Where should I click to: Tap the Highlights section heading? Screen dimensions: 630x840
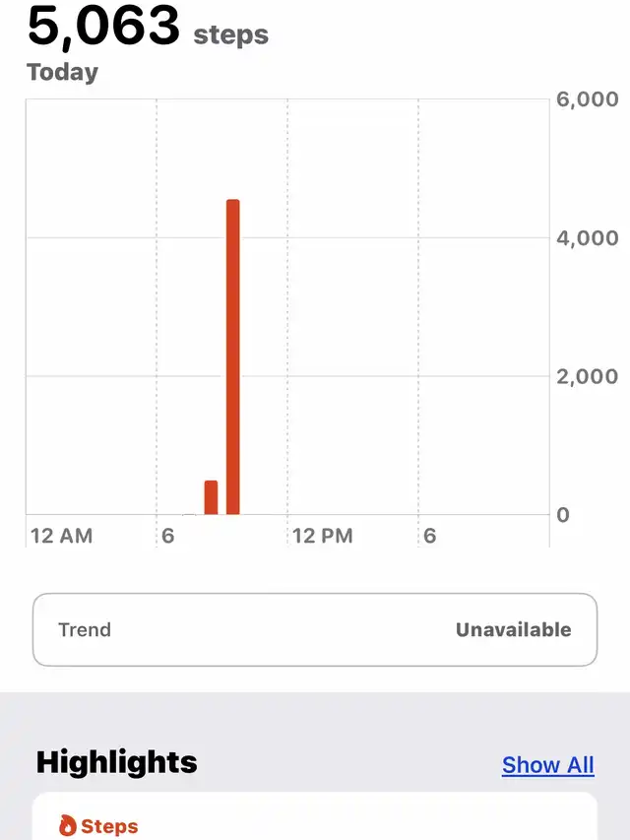(117, 762)
